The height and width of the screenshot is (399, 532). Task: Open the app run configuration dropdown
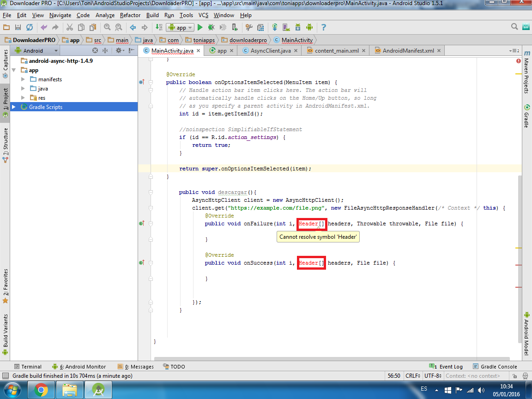tap(180, 28)
